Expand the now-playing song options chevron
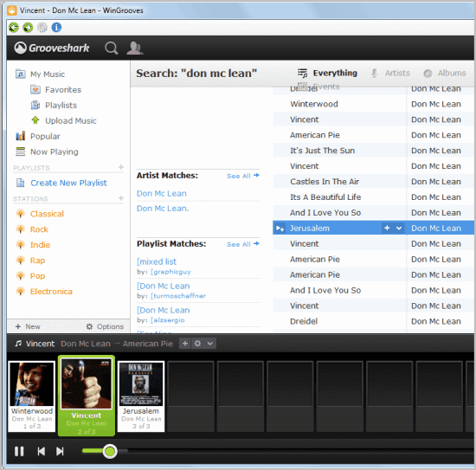Viewport: 476px width, 470px height. (210, 344)
